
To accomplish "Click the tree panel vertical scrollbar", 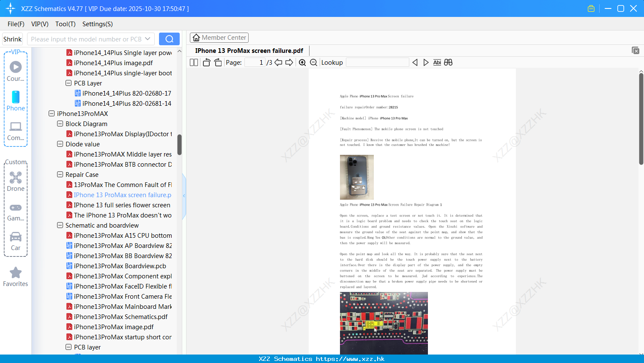I will [179, 145].
